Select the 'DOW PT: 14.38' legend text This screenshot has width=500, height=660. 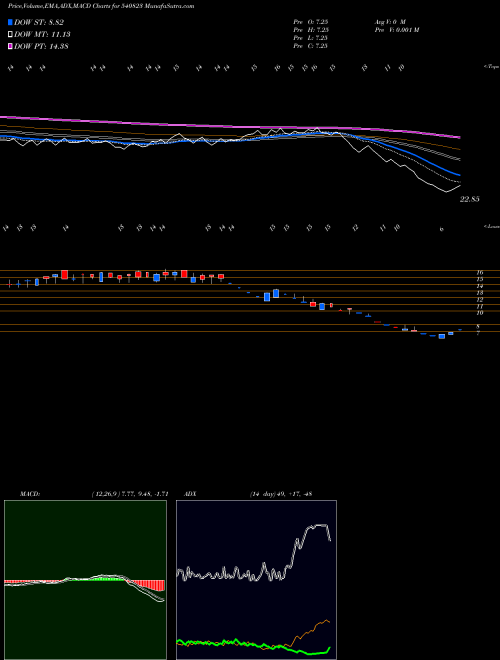(x=41, y=47)
